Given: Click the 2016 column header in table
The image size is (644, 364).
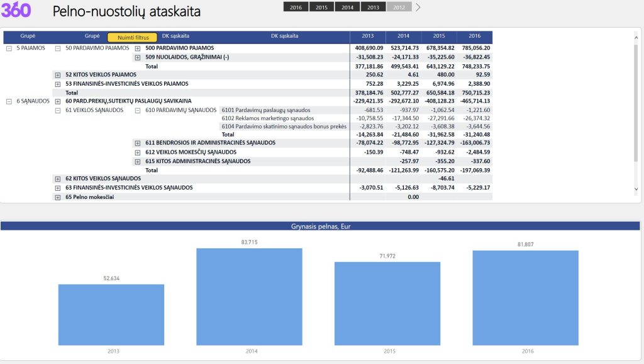Looking at the screenshot, I should pos(474,36).
